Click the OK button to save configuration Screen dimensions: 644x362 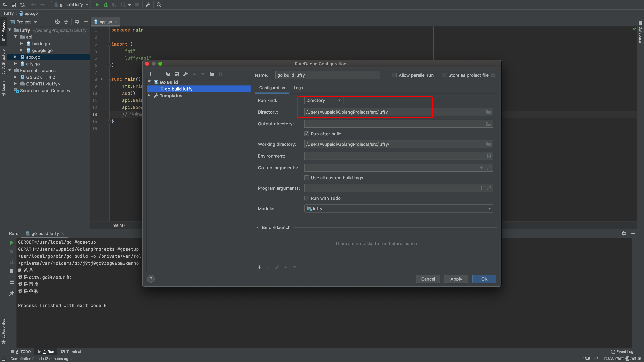pos(484,279)
